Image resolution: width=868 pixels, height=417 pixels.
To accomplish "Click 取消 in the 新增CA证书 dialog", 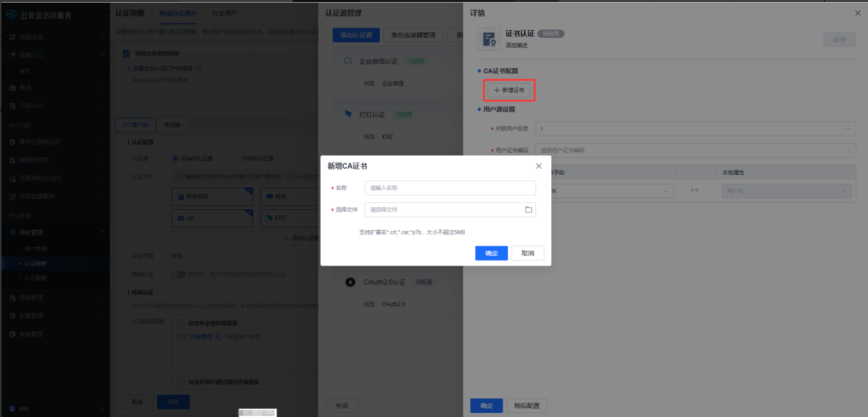I will pos(528,253).
